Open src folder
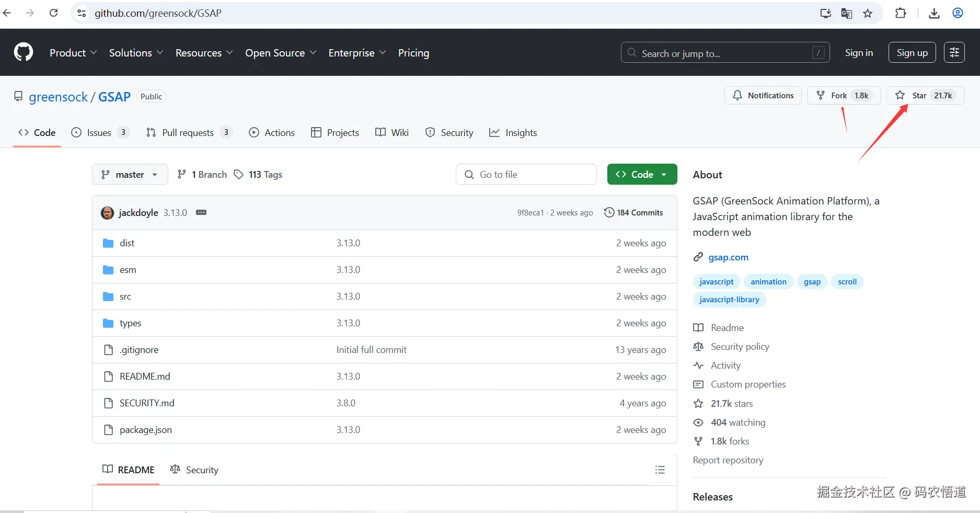 (125, 297)
